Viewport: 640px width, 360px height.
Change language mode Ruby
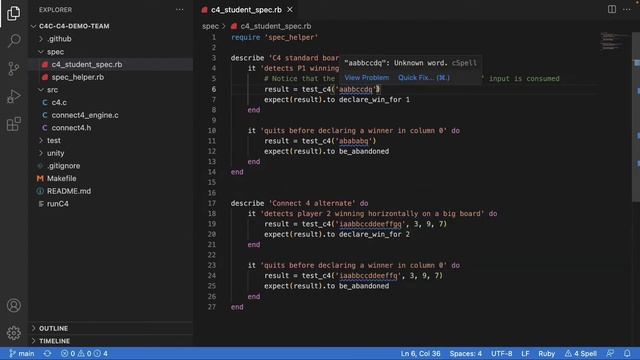pos(547,353)
